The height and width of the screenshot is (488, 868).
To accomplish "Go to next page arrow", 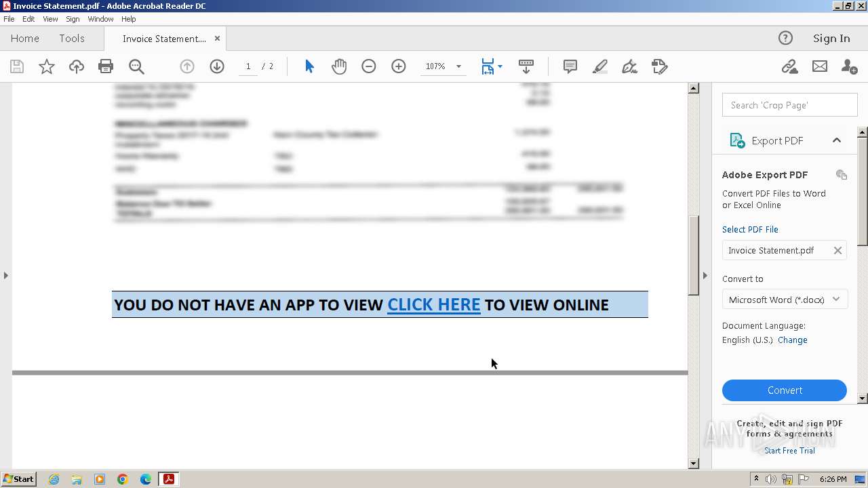I will pyautogui.click(x=217, y=66).
